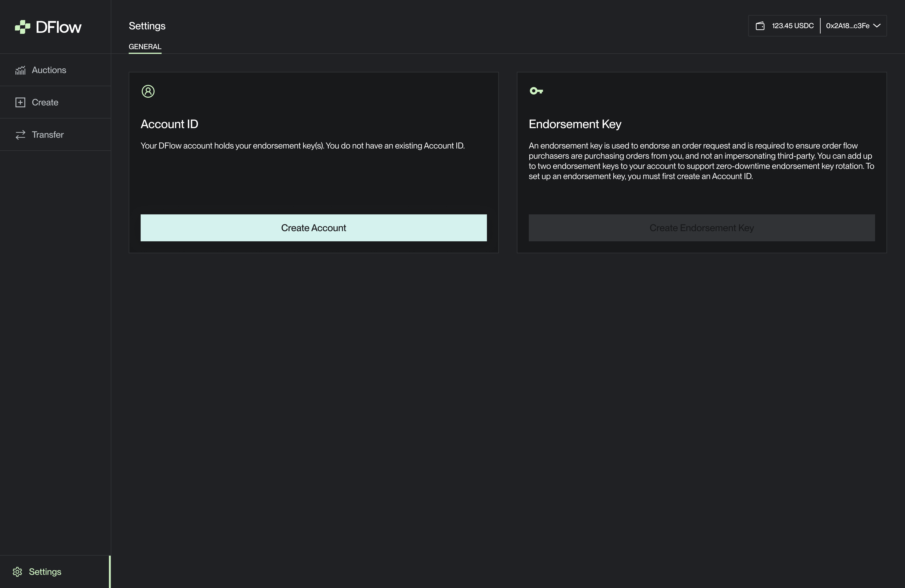The width and height of the screenshot is (905, 588).
Task: Open the 0x2A18...c3Fe account menu
Action: click(847, 26)
